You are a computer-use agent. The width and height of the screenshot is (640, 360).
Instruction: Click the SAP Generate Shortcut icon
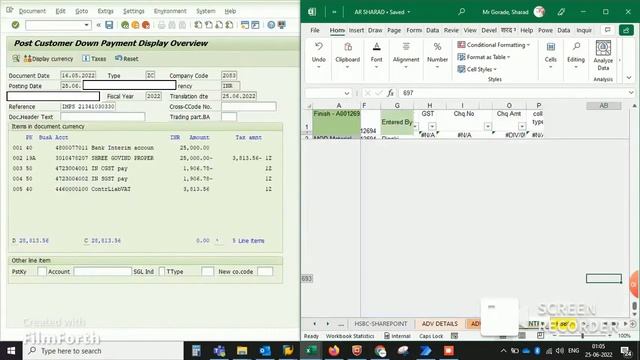point(256,25)
